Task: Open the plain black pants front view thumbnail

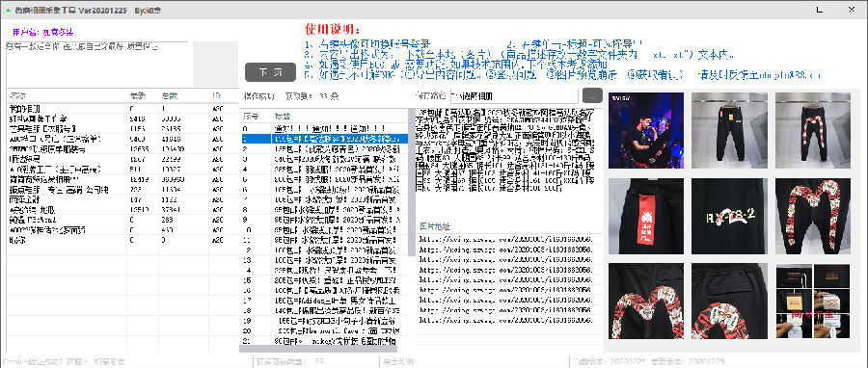Action: [729, 130]
